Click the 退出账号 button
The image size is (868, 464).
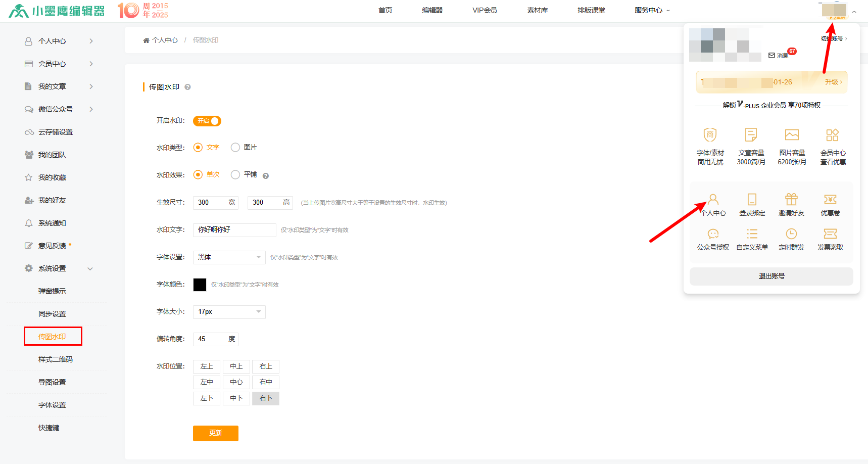[771, 276]
